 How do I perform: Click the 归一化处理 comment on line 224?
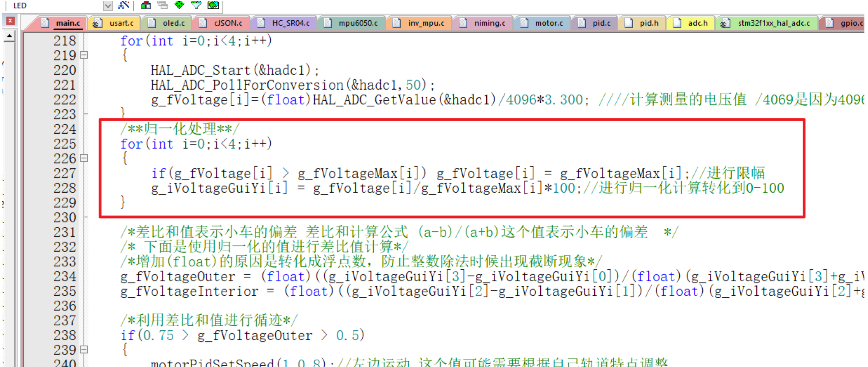(180, 129)
